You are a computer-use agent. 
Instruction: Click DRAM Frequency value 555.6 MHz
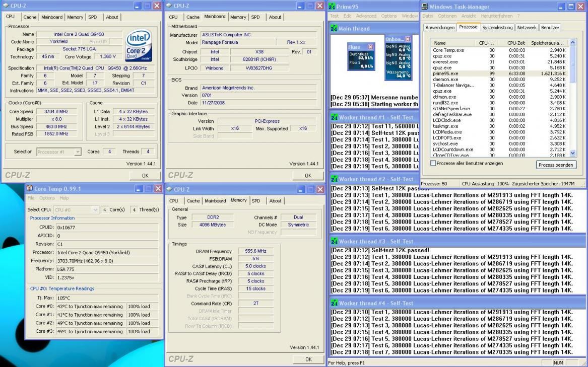click(x=256, y=252)
